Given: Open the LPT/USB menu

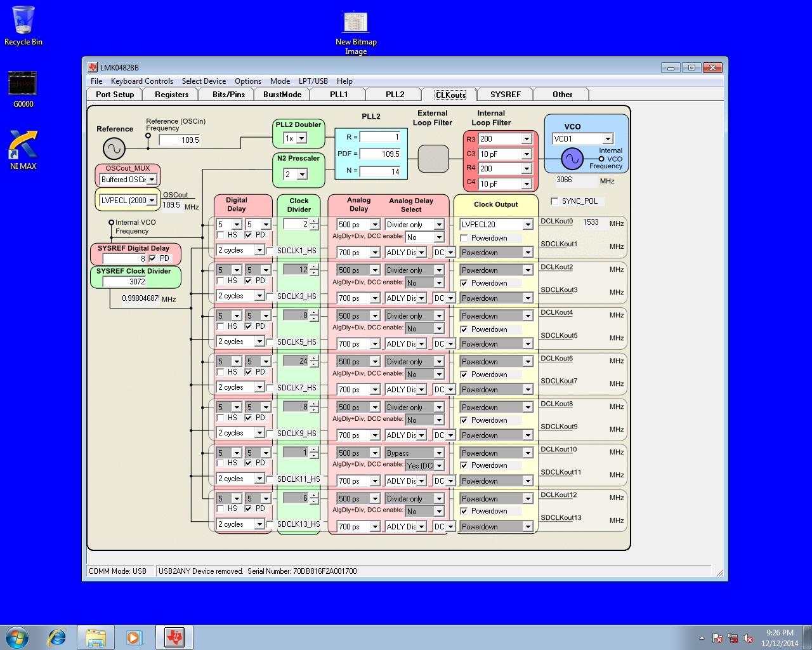Looking at the screenshot, I should 313,81.
